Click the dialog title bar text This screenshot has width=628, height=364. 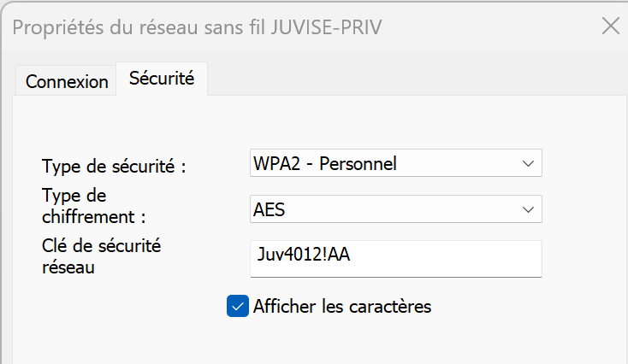pyautogui.click(x=197, y=26)
